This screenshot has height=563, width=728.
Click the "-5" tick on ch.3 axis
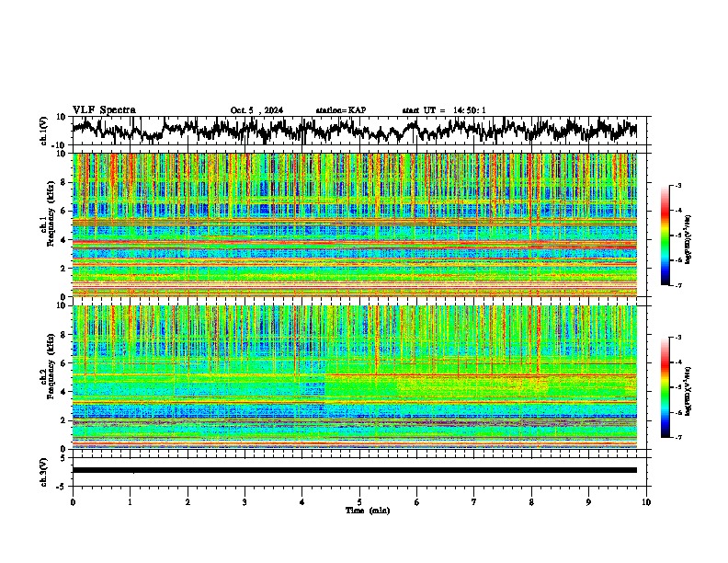point(63,487)
